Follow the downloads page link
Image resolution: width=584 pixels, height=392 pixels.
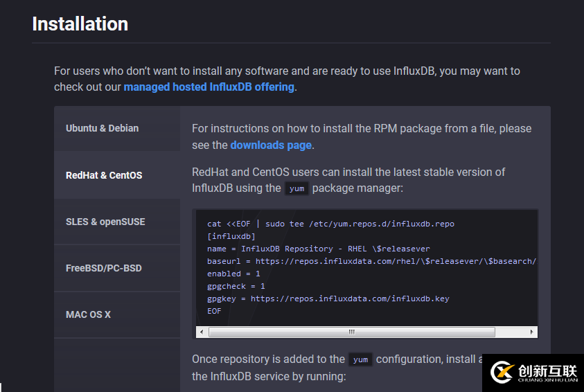point(271,145)
